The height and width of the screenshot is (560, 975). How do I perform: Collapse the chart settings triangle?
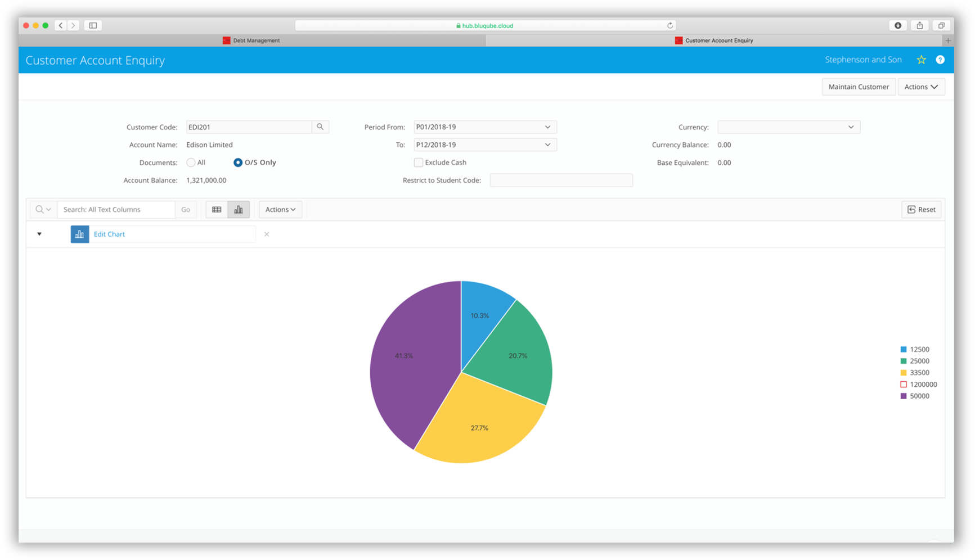click(x=39, y=234)
